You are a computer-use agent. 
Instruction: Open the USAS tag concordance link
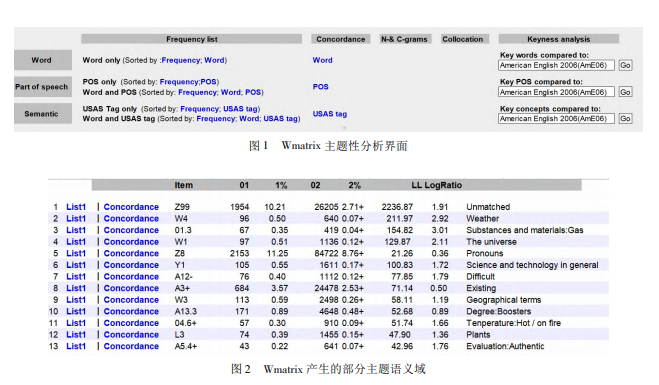tap(330, 114)
